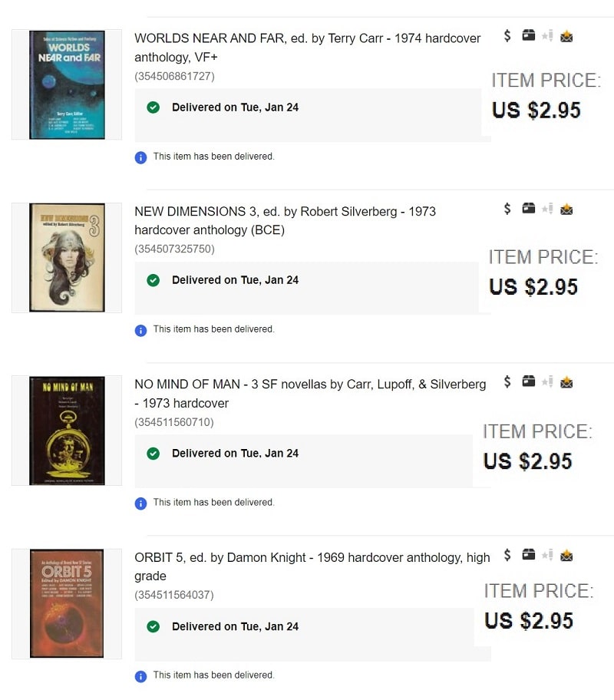Screen dimensions: 614x700
Task: Click the shipped box icon for New Dimensions 3
Action: coord(528,208)
